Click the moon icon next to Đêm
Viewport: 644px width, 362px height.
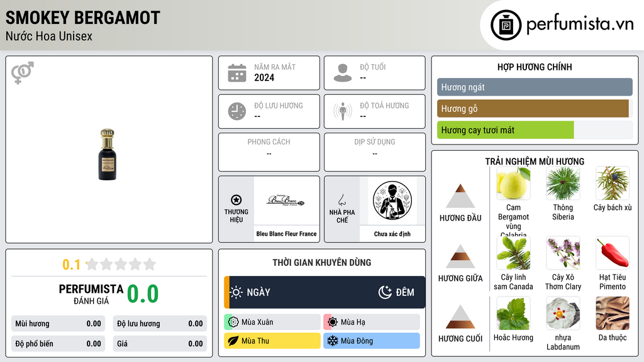click(x=385, y=292)
